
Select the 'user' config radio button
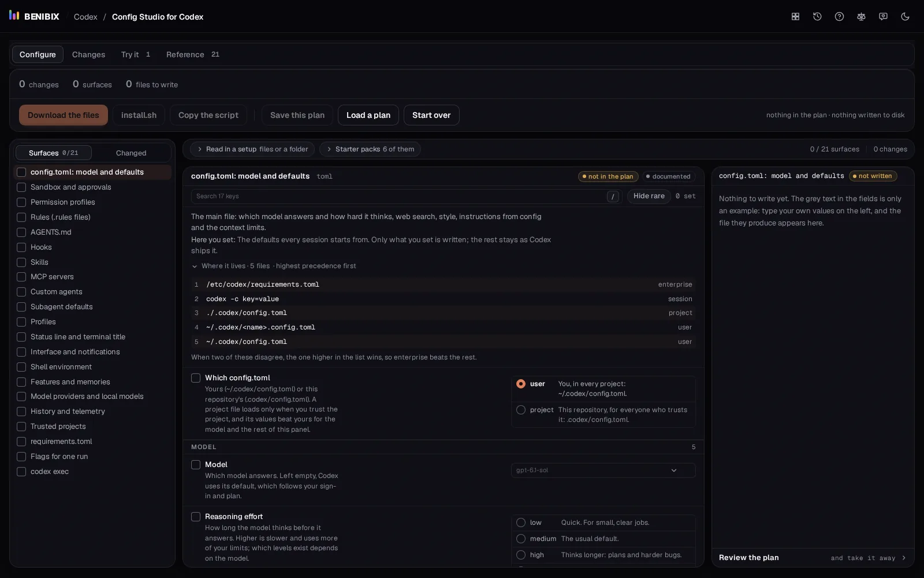pyautogui.click(x=521, y=384)
